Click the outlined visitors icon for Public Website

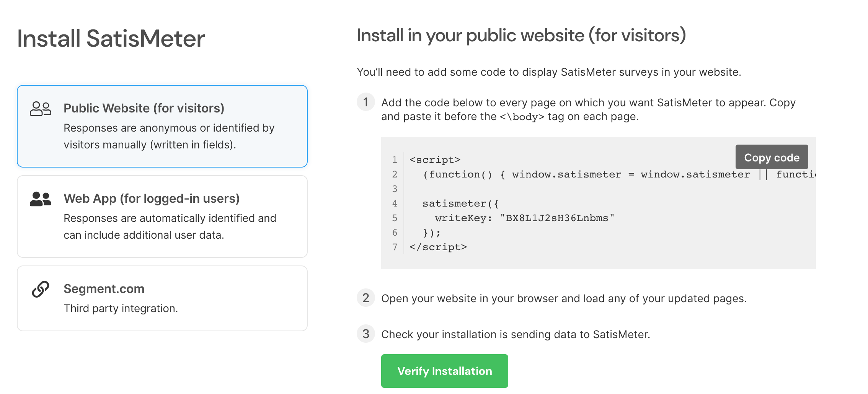tap(41, 109)
